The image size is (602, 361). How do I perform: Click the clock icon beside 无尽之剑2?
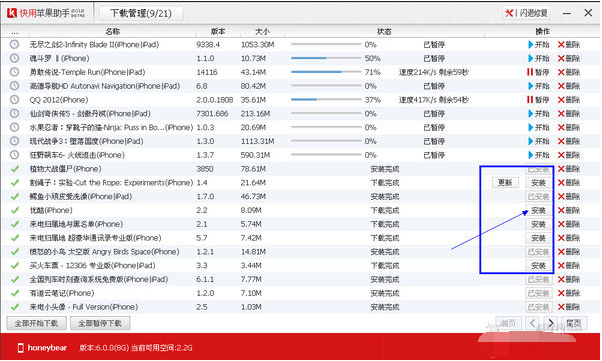[x=14, y=45]
